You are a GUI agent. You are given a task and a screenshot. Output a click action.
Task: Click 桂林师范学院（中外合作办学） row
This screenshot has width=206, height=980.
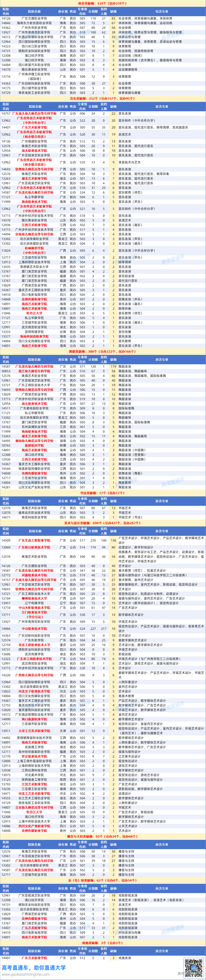(x=103, y=250)
